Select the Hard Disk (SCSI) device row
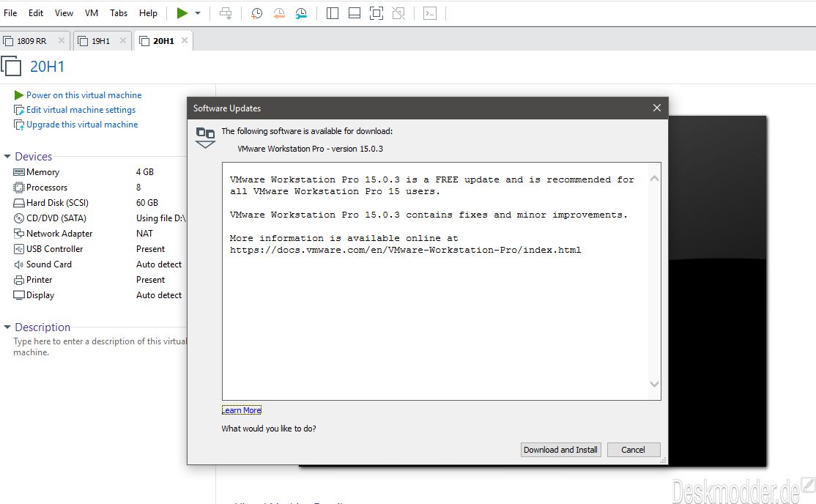The width and height of the screenshot is (816, 504). click(99, 202)
